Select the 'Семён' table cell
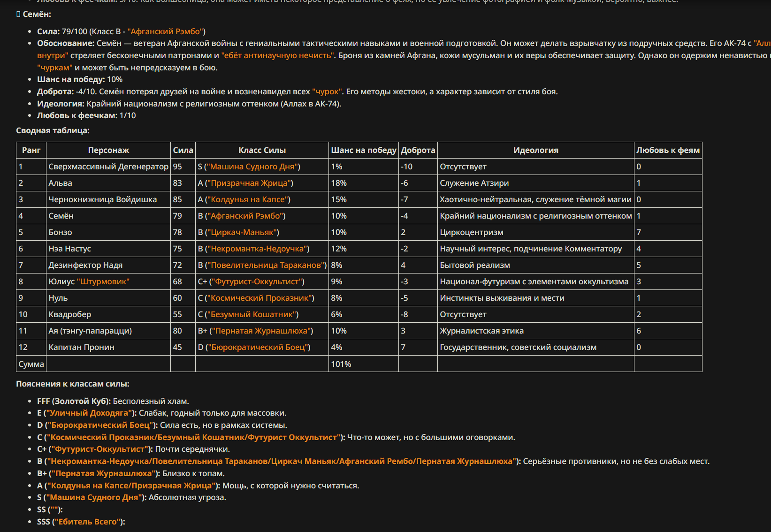The height and width of the screenshot is (532, 771). [108, 216]
